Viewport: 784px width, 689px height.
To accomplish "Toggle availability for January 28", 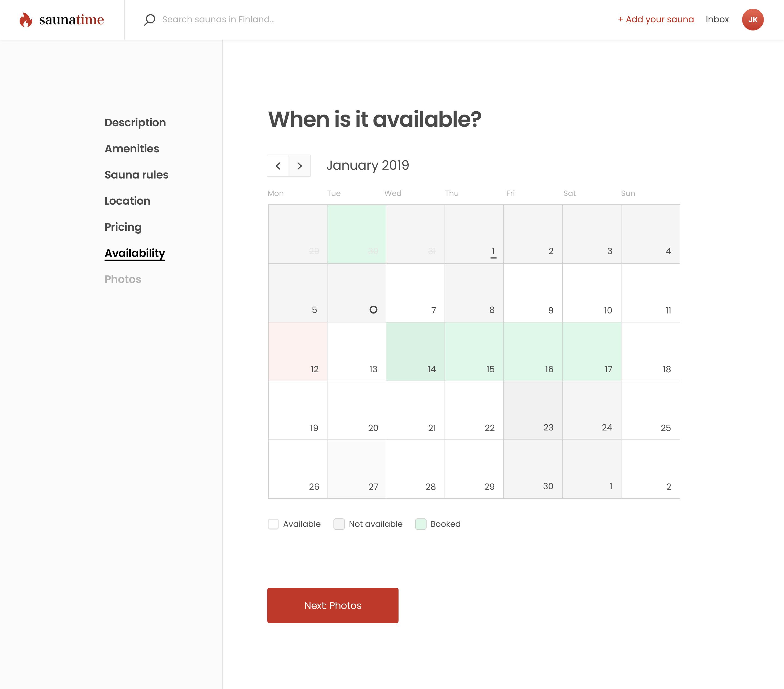I will [x=415, y=469].
